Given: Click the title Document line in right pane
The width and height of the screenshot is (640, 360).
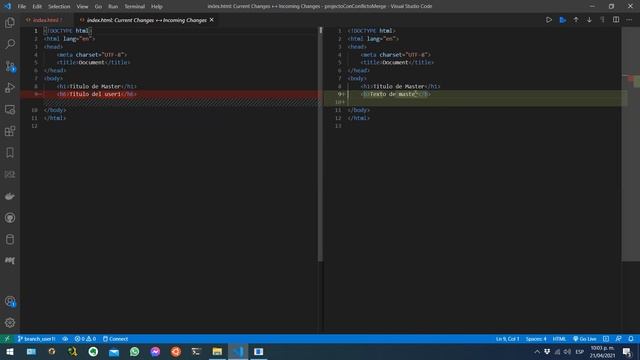Looking at the screenshot, I should click(397, 62).
